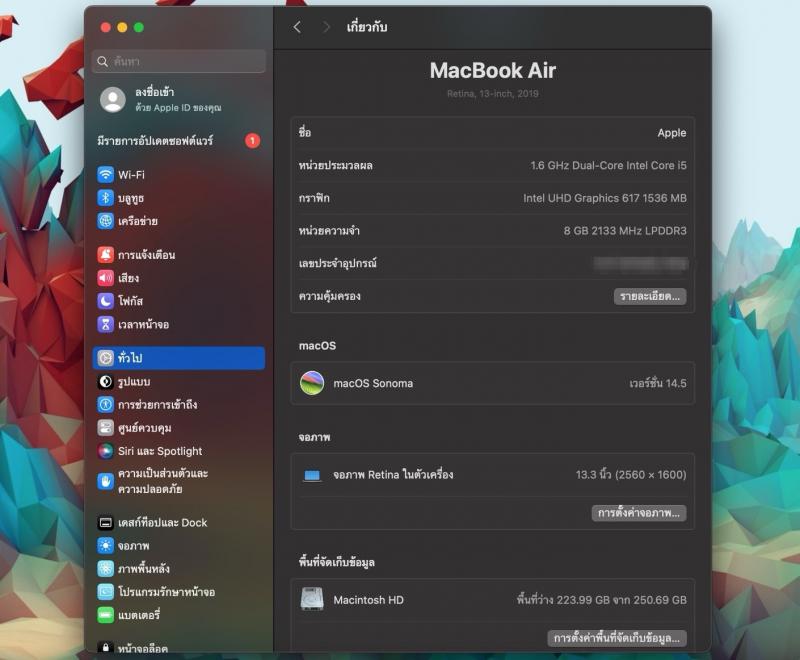Click the หน่วยความจำ memory label
This screenshot has width=800, height=660.
coord(329,231)
